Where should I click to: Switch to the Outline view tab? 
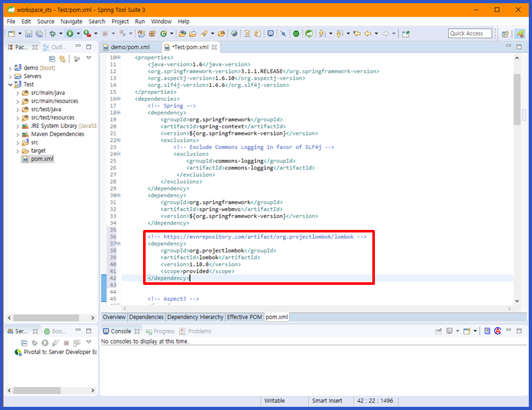(55, 47)
